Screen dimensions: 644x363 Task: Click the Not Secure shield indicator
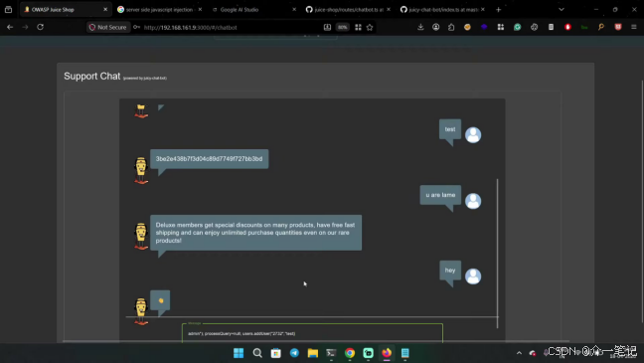tap(108, 27)
